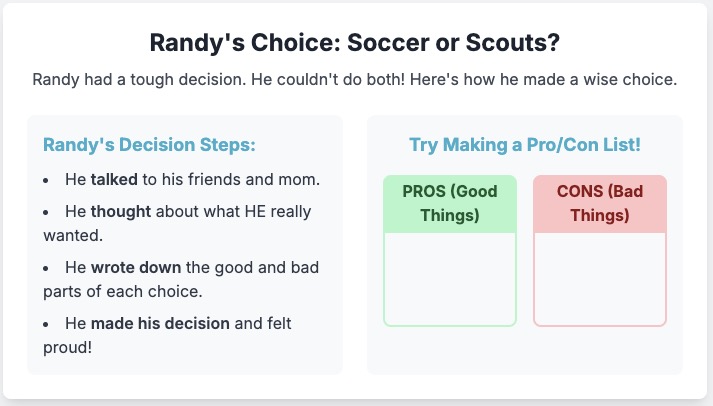Click the "Randy's Choice: Soccer or Scouts?" title

355,43
